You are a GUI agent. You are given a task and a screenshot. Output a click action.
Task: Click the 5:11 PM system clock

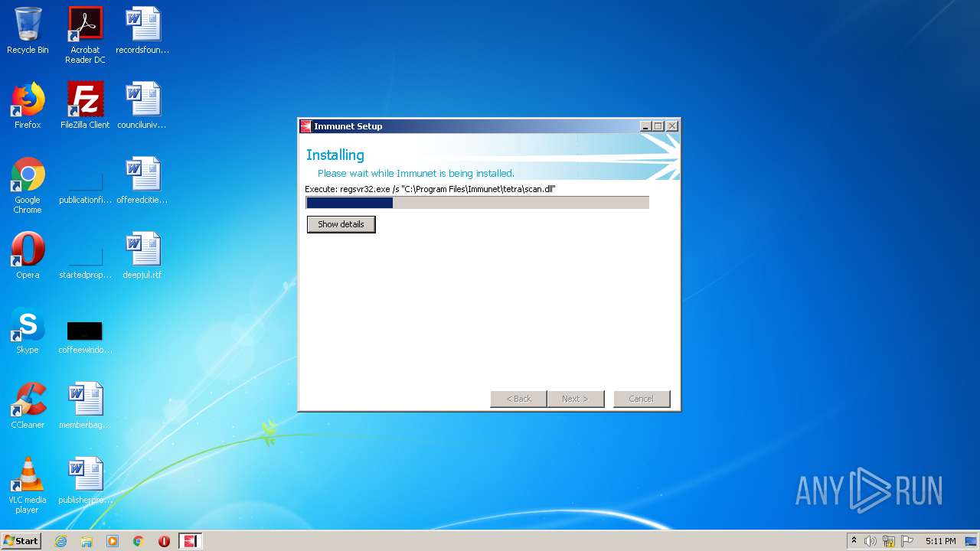point(940,541)
